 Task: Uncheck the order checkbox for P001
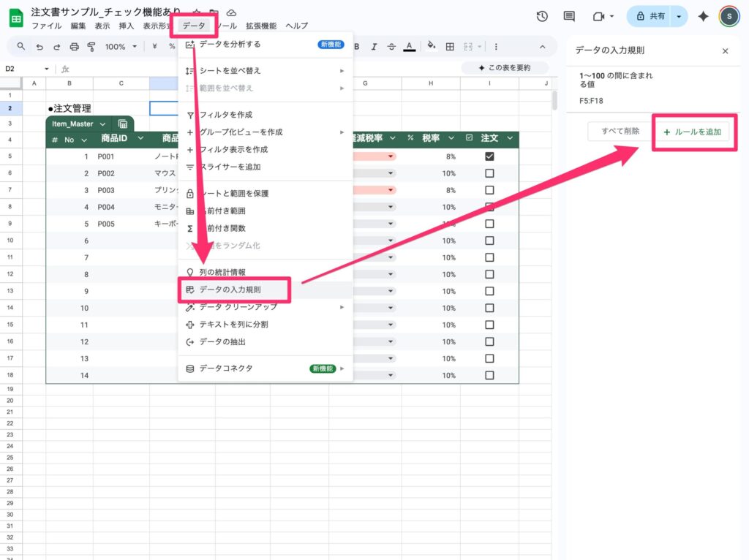pos(489,156)
